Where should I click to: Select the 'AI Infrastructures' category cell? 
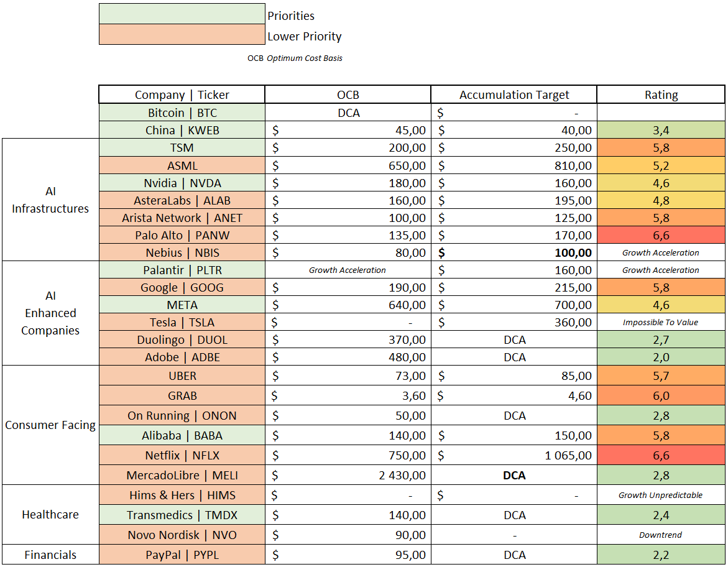click(50, 200)
